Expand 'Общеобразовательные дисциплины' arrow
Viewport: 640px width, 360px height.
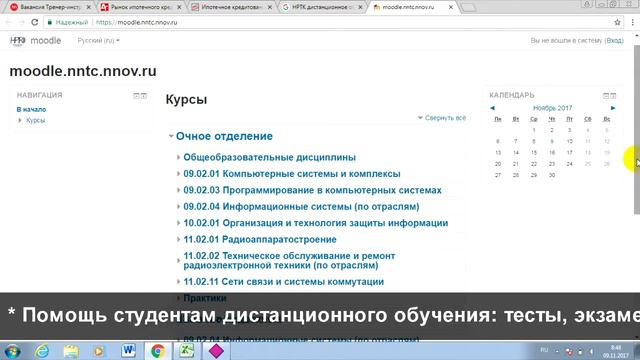(178, 157)
